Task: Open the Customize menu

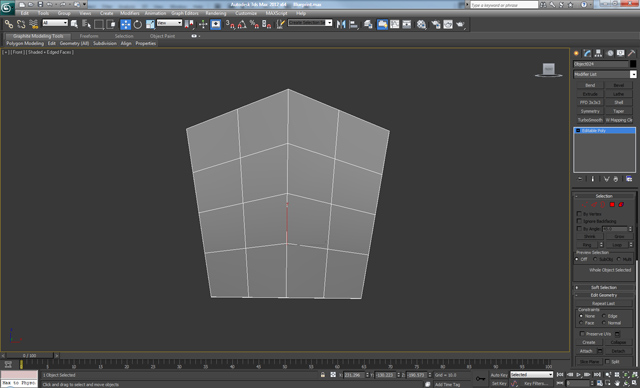Action: [x=246, y=13]
